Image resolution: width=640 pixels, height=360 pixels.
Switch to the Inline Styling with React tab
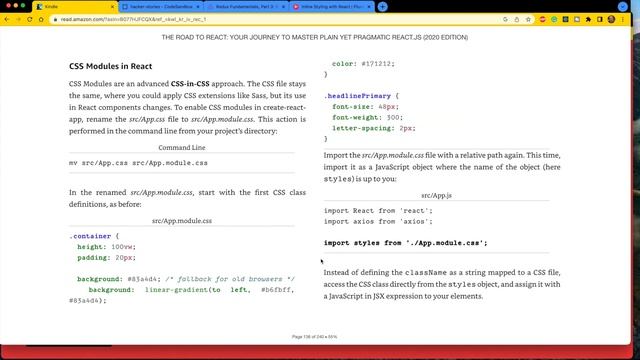coord(331,7)
